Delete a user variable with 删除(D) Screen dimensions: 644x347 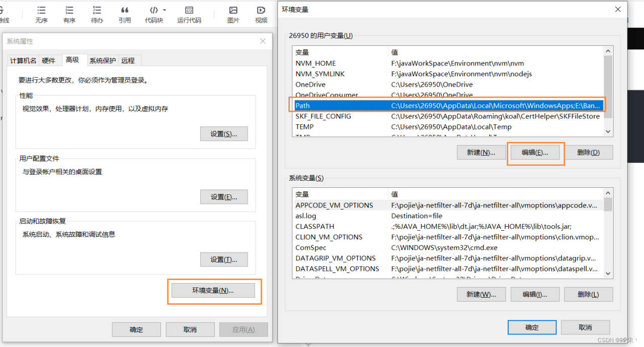589,152
